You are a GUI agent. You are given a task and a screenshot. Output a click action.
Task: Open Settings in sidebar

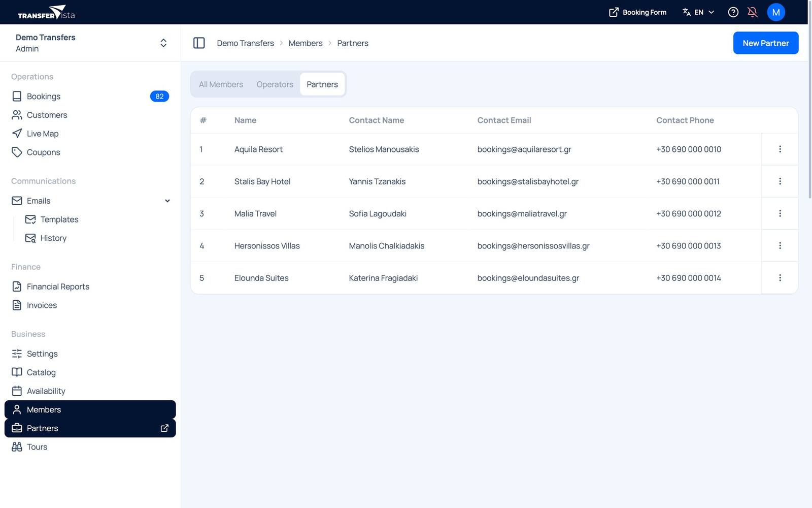tap(90, 354)
